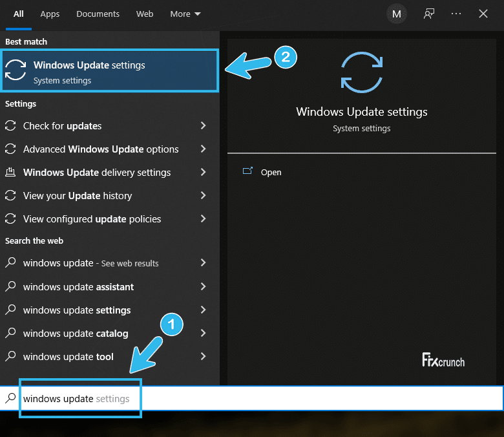Click the search icon beside windows update settings suggestion

(10, 310)
